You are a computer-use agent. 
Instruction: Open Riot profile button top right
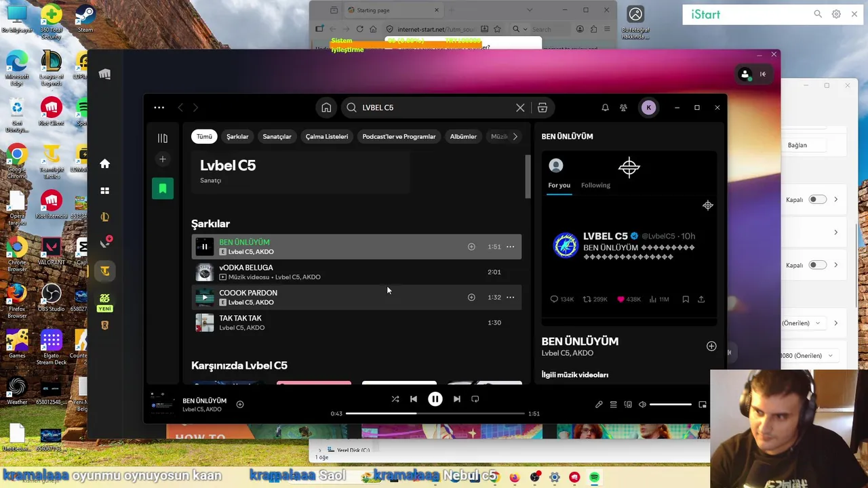[x=745, y=75]
